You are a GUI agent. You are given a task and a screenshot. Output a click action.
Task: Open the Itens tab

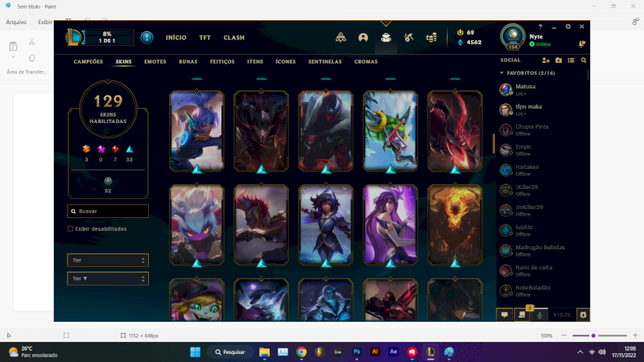click(255, 62)
